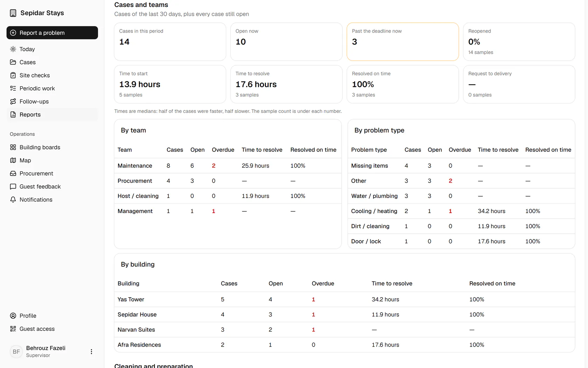588x368 pixels.
Task: Click the Afra Residences building name
Action: (x=139, y=345)
